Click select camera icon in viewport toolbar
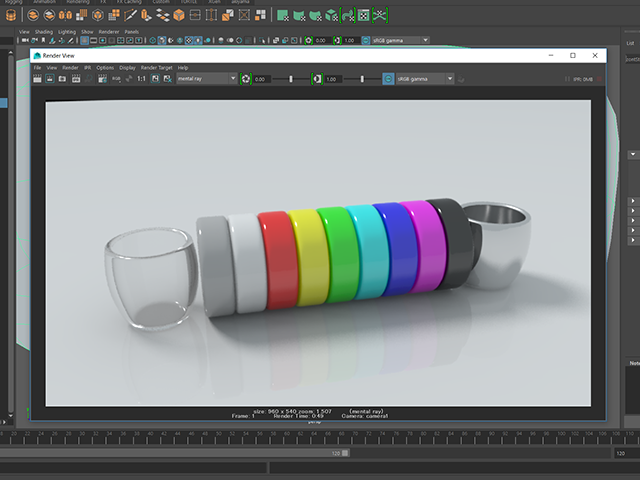 click(x=25, y=40)
